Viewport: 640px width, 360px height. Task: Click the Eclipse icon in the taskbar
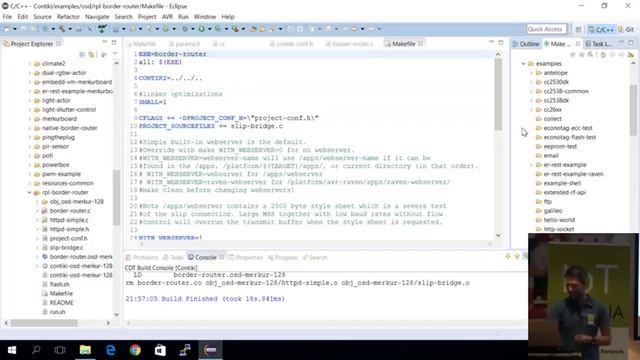click(x=210, y=350)
